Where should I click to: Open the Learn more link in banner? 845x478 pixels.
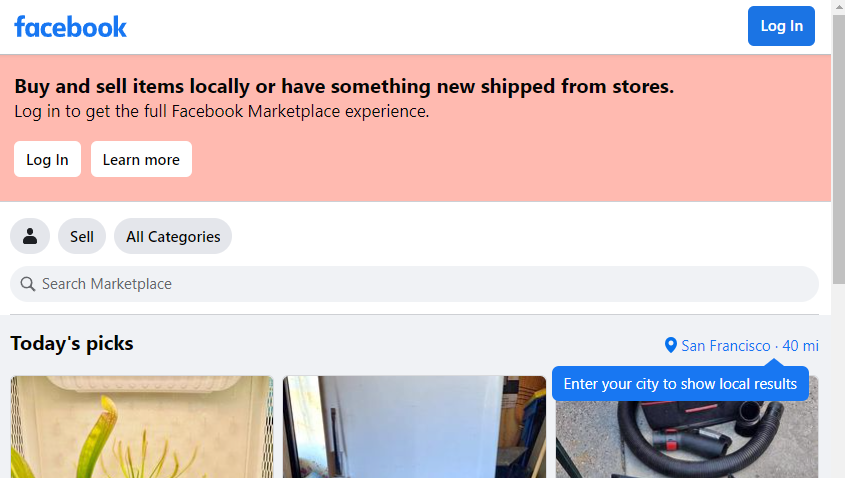[141, 160]
